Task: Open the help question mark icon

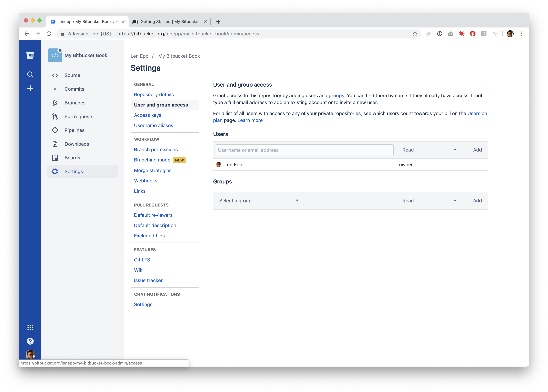Action: click(30, 341)
